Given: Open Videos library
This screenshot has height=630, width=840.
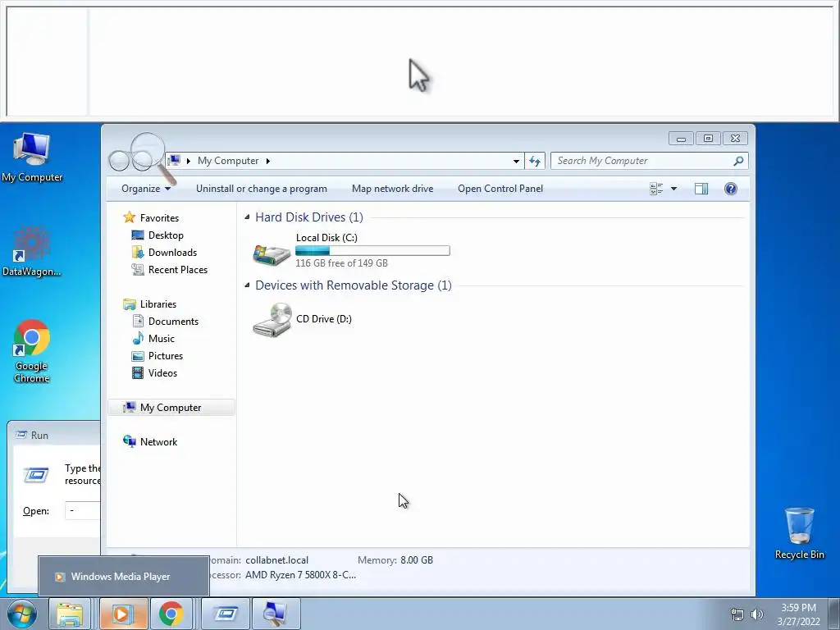Looking at the screenshot, I should click(162, 373).
